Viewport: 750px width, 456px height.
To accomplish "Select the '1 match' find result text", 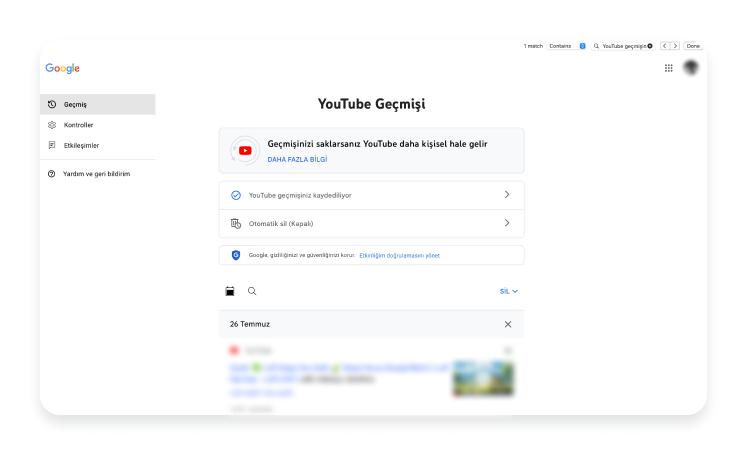I will [533, 46].
